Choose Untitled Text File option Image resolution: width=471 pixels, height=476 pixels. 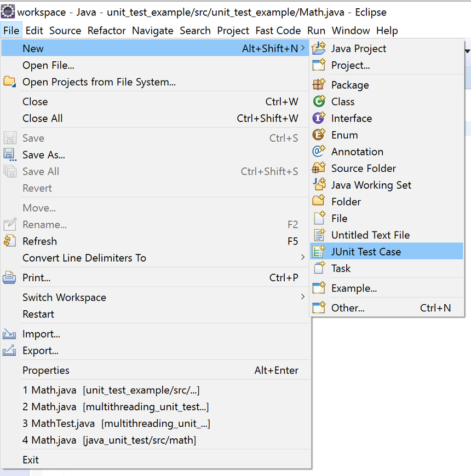coord(370,235)
